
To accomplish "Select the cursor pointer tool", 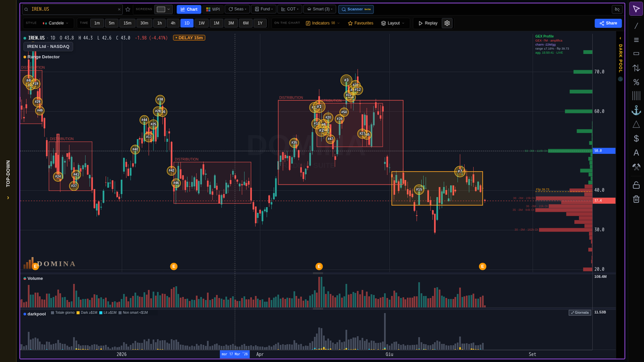I will pyautogui.click(x=636, y=10).
